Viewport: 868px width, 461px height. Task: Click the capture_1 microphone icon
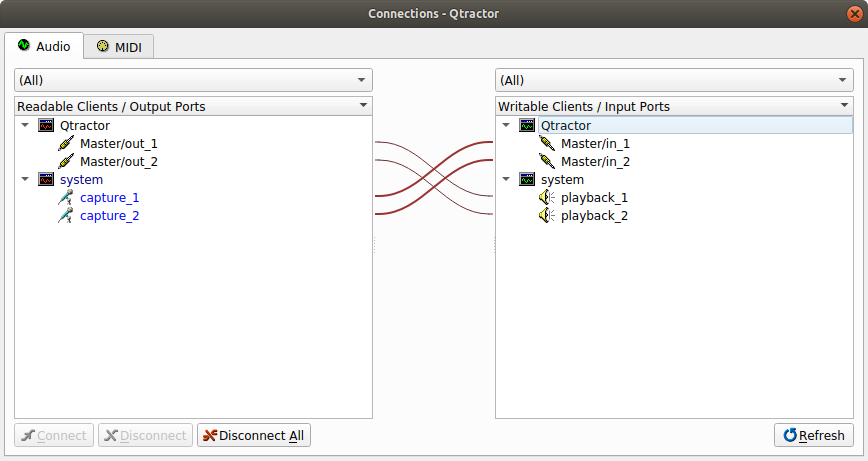point(66,198)
